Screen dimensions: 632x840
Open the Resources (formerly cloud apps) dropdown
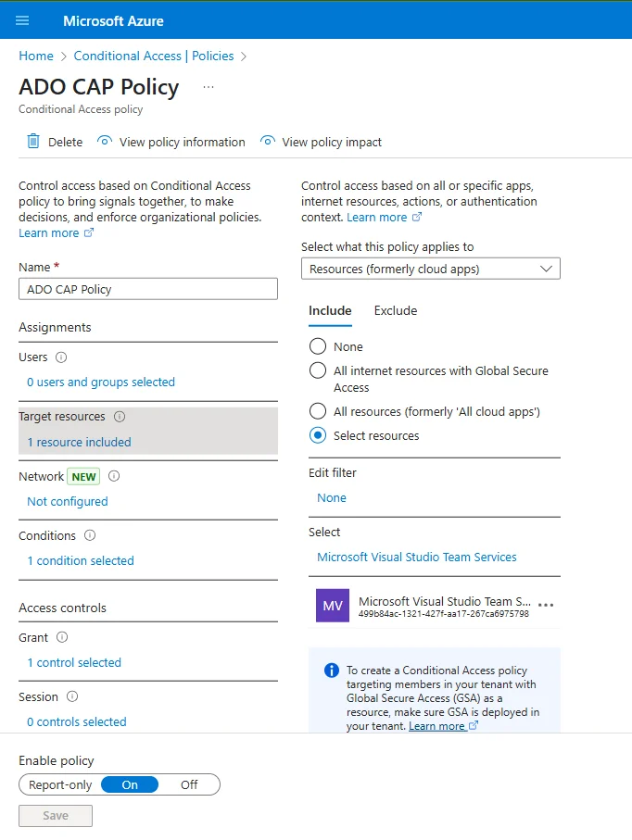(431, 269)
